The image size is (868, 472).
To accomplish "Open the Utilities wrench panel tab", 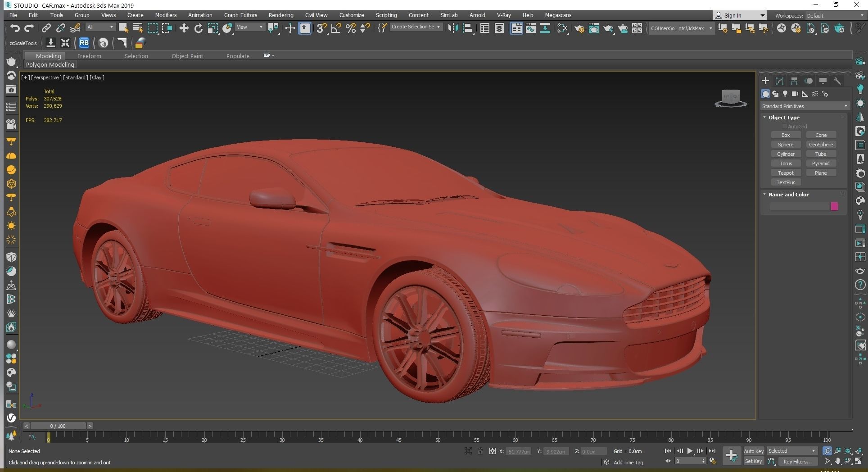I will (x=837, y=81).
